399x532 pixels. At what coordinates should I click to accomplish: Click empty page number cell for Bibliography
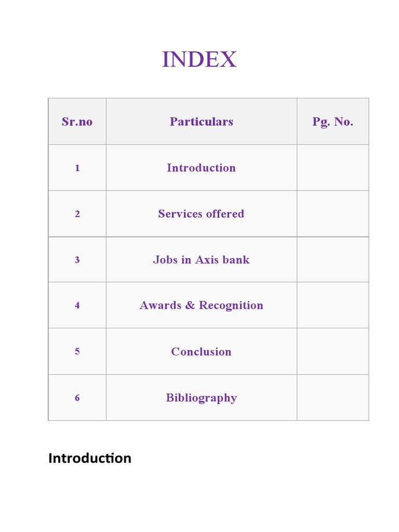tap(332, 398)
